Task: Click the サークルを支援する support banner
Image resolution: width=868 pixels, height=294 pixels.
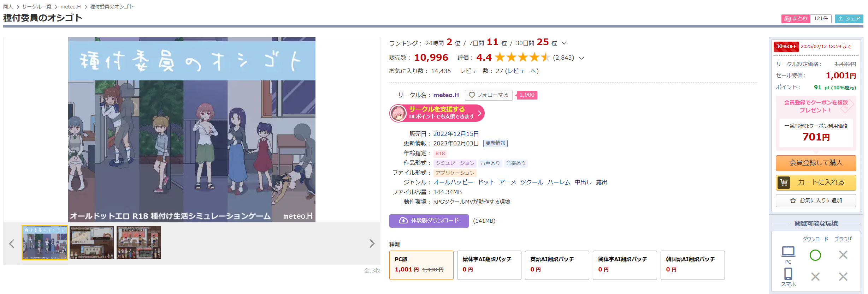Action: tap(437, 113)
